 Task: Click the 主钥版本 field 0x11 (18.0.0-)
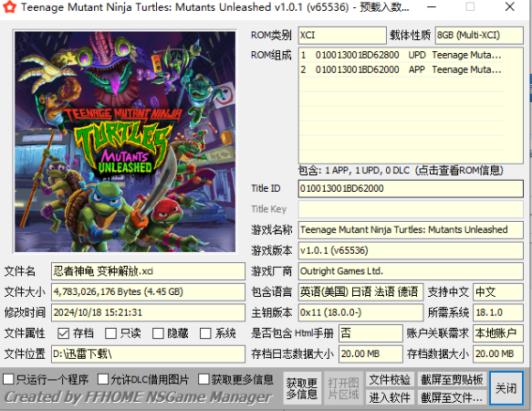(360, 312)
